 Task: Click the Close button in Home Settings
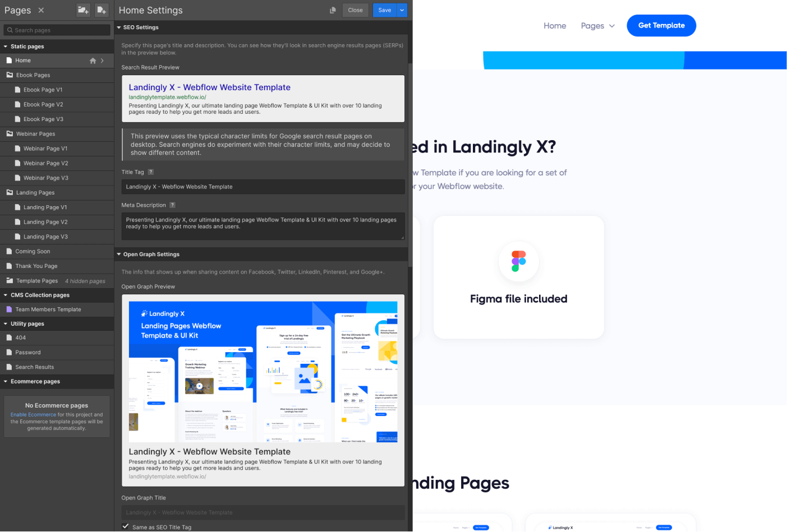(x=355, y=10)
